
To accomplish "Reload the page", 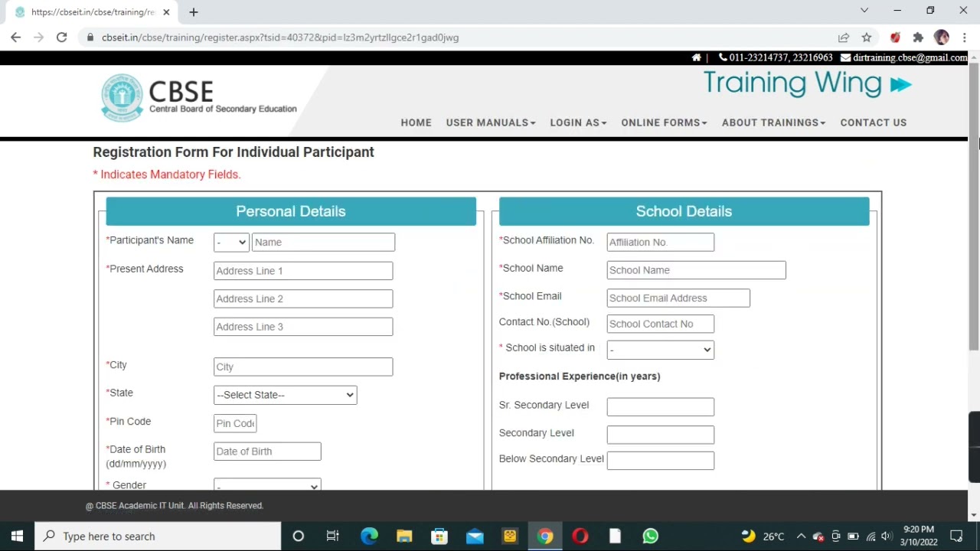I will 61,37.
